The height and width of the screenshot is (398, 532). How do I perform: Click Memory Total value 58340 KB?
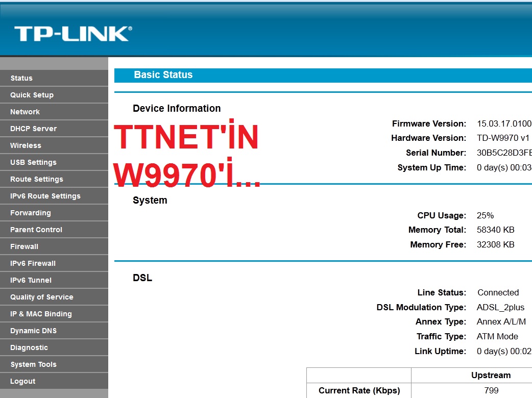point(495,230)
